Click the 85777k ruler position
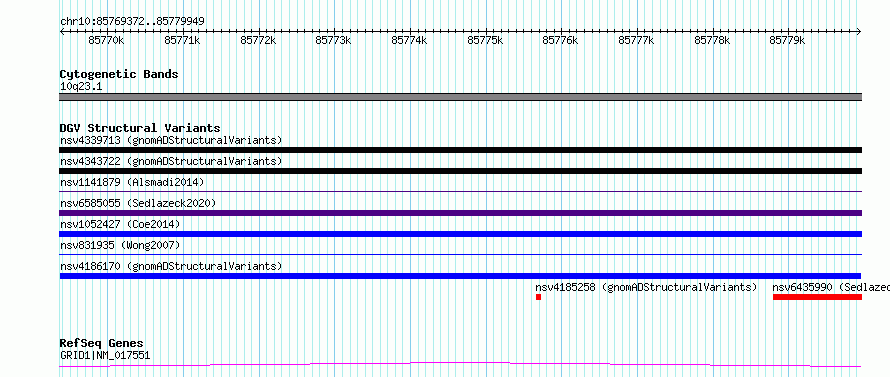The image size is (890, 377). [636, 40]
